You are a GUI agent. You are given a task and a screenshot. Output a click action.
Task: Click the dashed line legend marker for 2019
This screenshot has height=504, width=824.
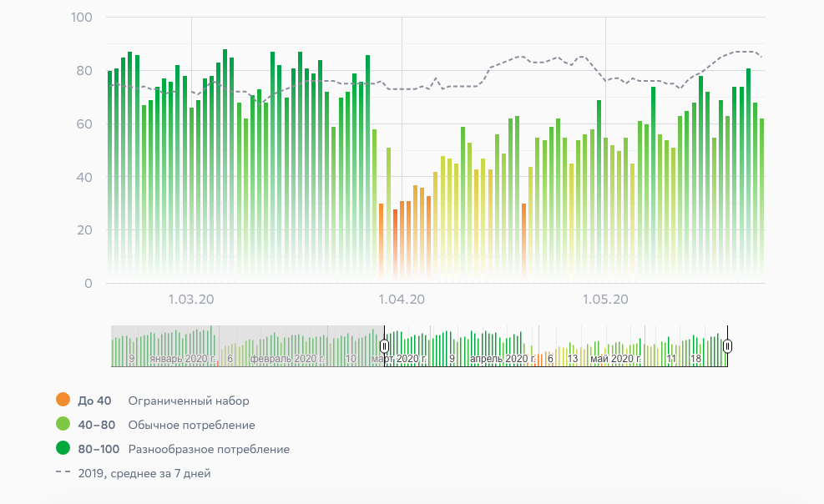63,473
